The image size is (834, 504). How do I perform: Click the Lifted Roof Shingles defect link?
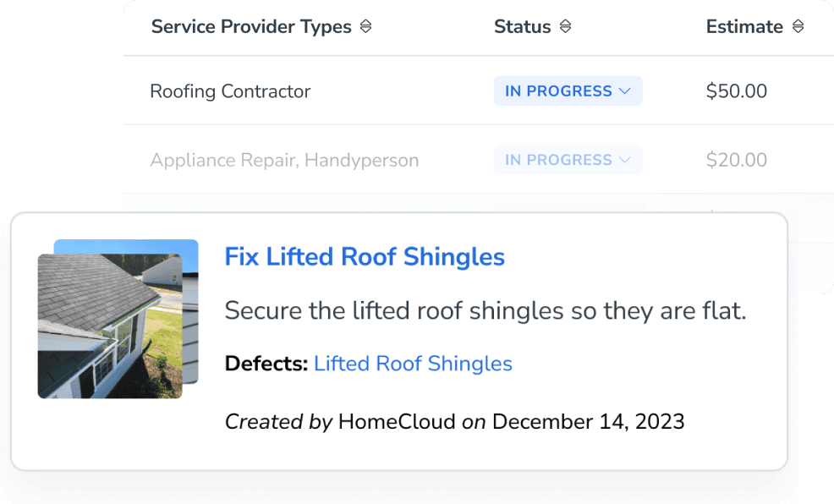click(x=413, y=364)
